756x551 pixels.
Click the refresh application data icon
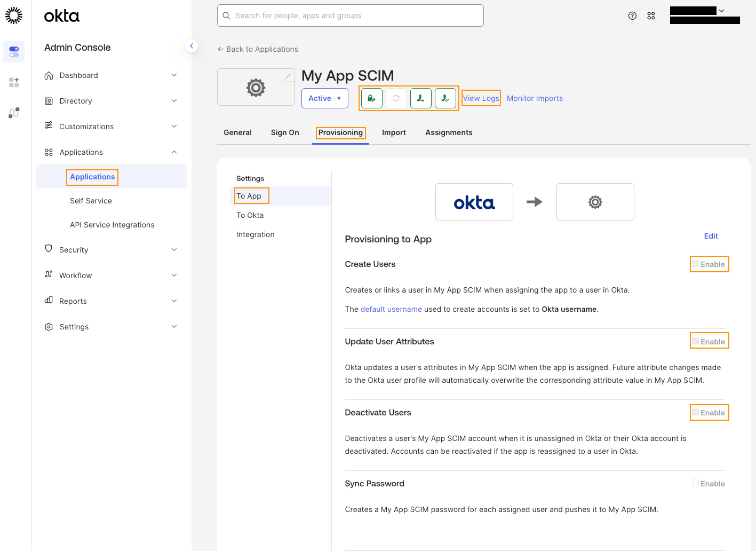click(x=396, y=98)
